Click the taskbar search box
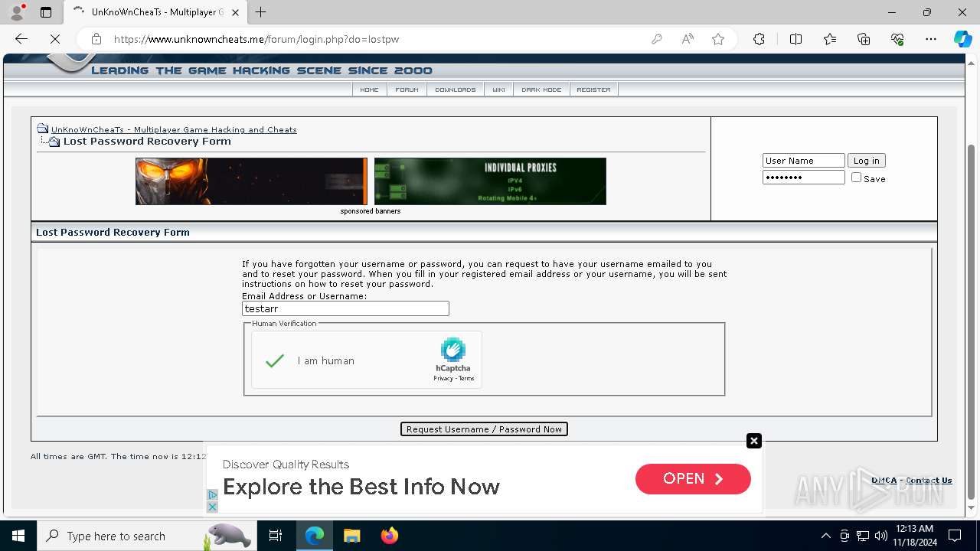The width and height of the screenshot is (980, 551). click(145, 536)
